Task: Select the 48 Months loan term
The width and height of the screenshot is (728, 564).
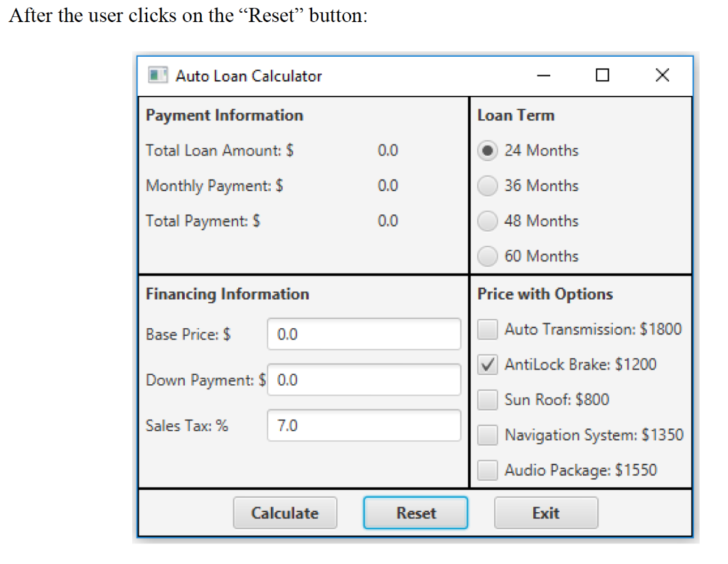Action: pos(488,221)
